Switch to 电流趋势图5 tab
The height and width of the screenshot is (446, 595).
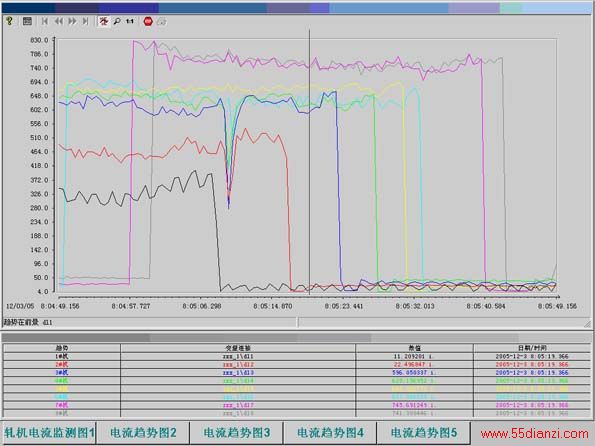424,432
